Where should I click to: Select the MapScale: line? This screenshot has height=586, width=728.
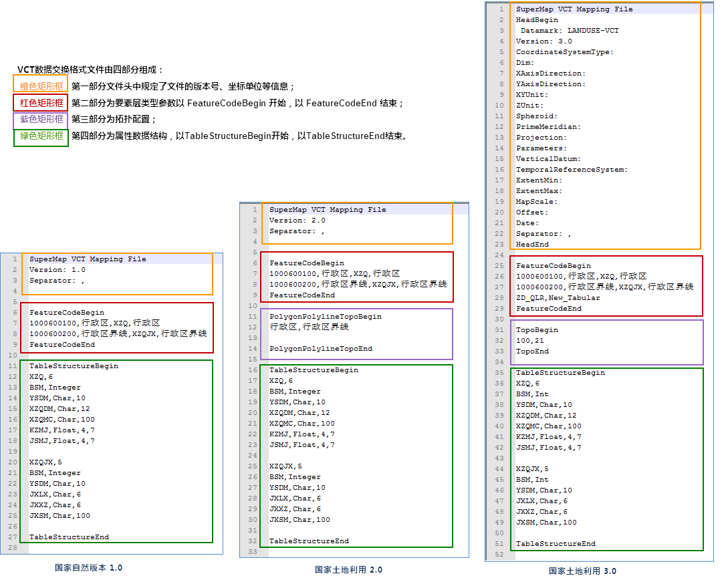tap(537, 202)
